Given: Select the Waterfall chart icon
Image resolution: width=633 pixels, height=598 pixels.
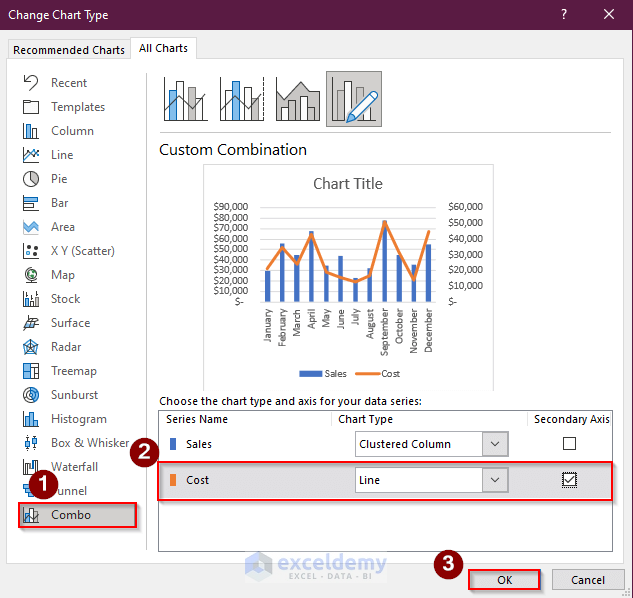Looking at the screenshot, I should tap(31, 467).
